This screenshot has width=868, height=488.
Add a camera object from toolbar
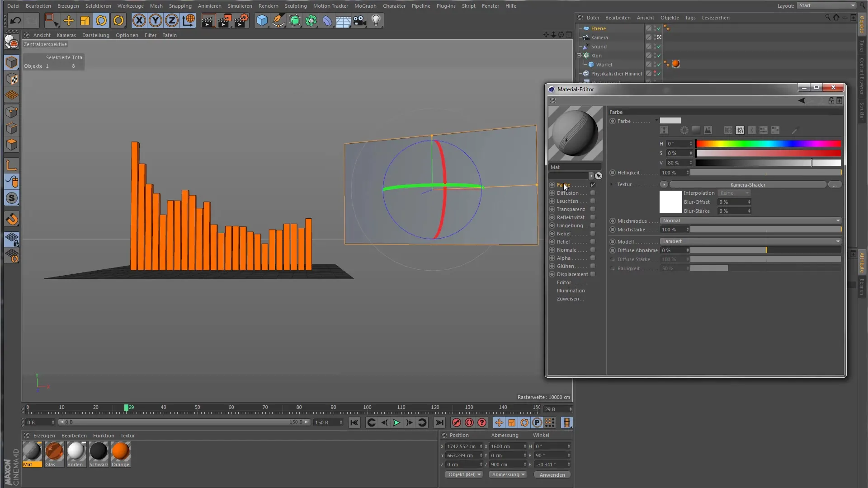(x=360, y=20)
